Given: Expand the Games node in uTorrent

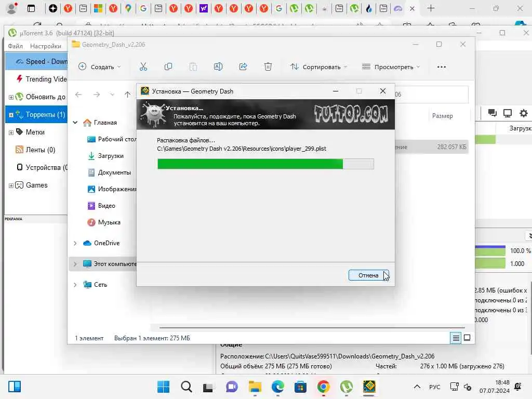Looking at the screenshot, I should (x=11, y=185).
